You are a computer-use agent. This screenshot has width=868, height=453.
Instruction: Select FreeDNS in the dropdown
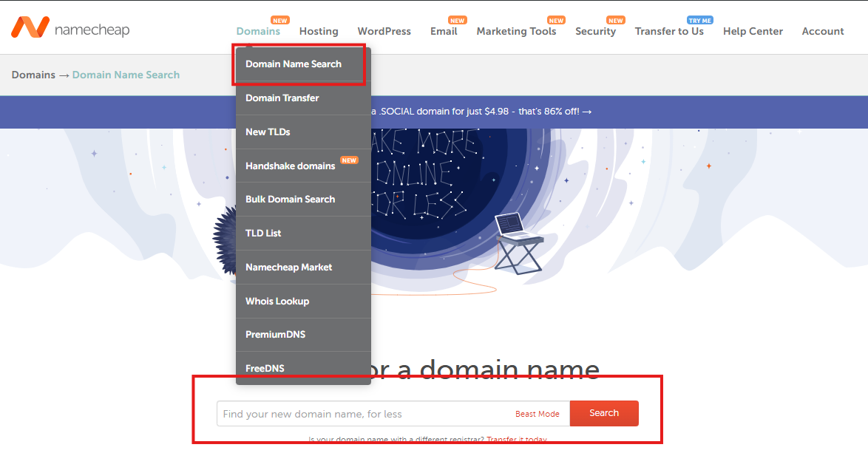(303, 368)
